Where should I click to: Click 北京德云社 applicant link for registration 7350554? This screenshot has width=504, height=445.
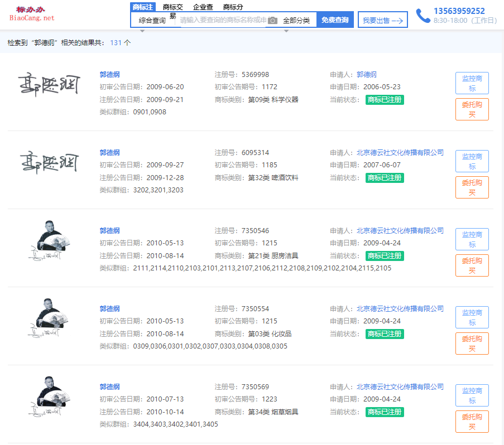tap(400, 308)
